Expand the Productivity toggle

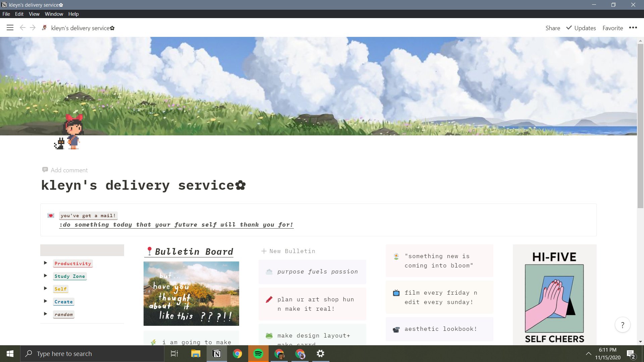tap(46, 263)
